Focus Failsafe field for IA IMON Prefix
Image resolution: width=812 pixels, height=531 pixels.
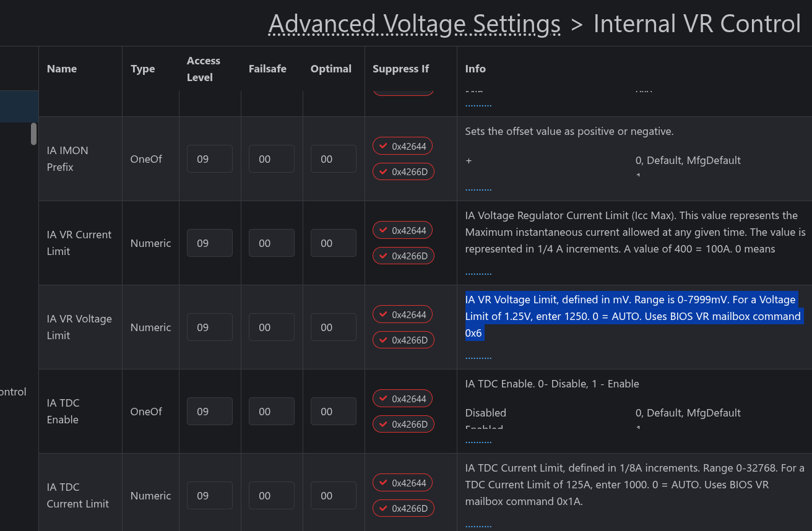(272, 158)
